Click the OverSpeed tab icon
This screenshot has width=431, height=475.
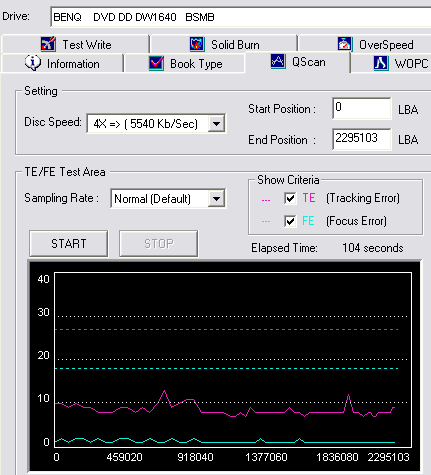(x=345, y=44)
